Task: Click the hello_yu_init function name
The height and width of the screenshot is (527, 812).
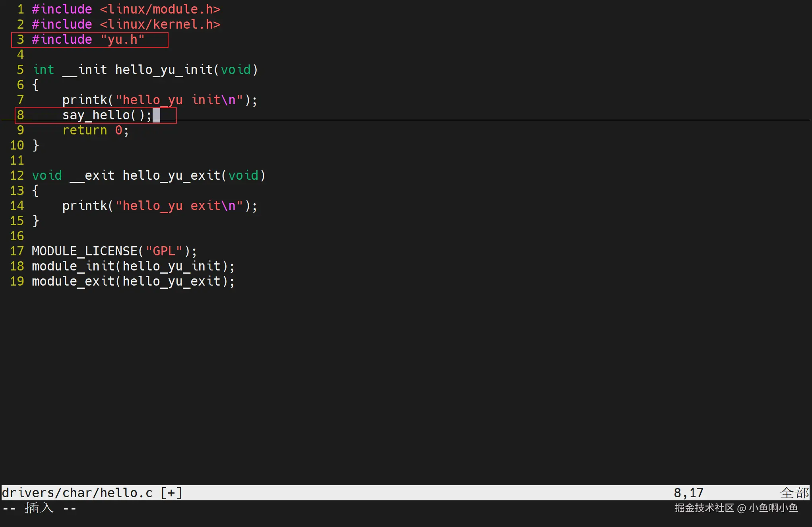Action: tap(164, 70)
